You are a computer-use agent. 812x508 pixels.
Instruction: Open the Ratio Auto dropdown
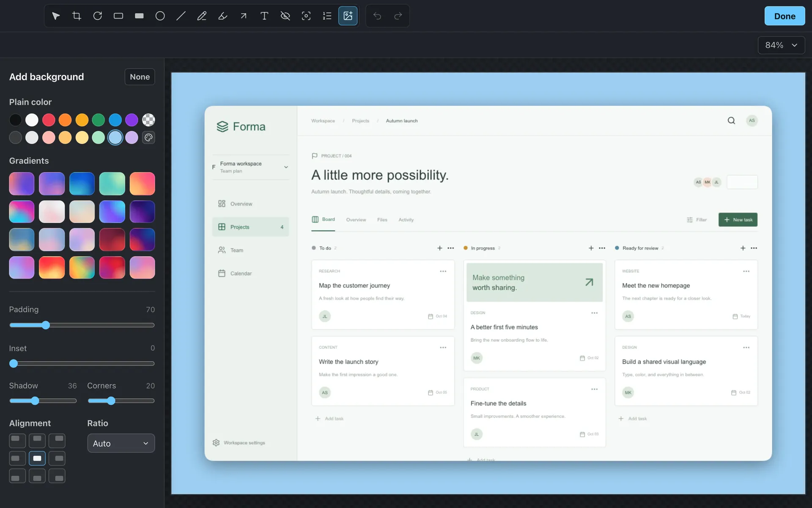121,443
